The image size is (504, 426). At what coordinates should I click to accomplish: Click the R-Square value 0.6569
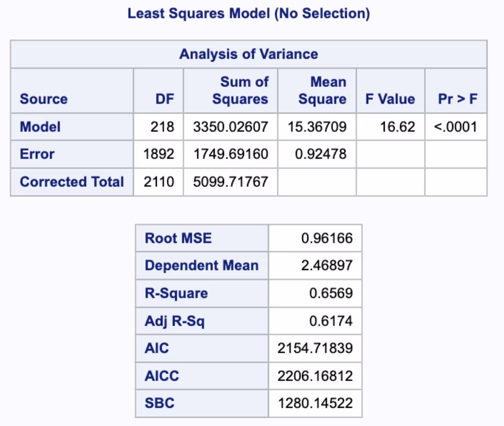331,293
